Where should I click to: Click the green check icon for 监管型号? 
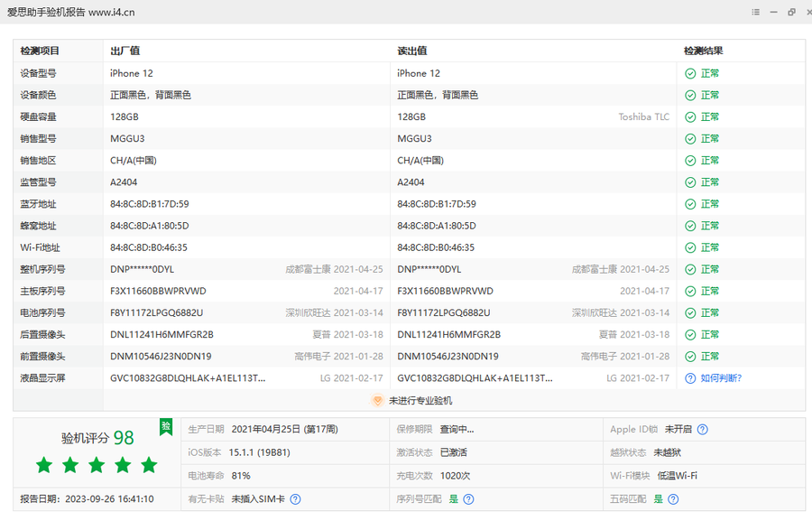tap(690, 182)
